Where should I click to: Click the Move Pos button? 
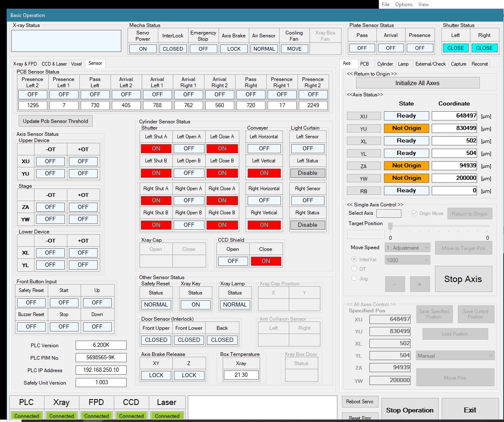455,378
